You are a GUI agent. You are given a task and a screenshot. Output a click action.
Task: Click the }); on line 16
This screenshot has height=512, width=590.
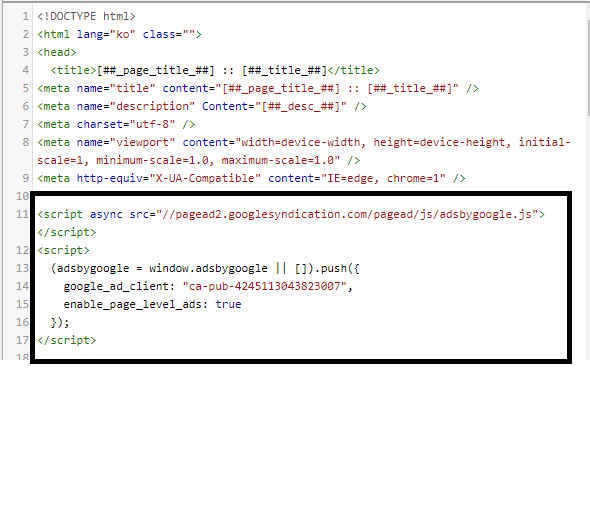(x=60, y=322)
